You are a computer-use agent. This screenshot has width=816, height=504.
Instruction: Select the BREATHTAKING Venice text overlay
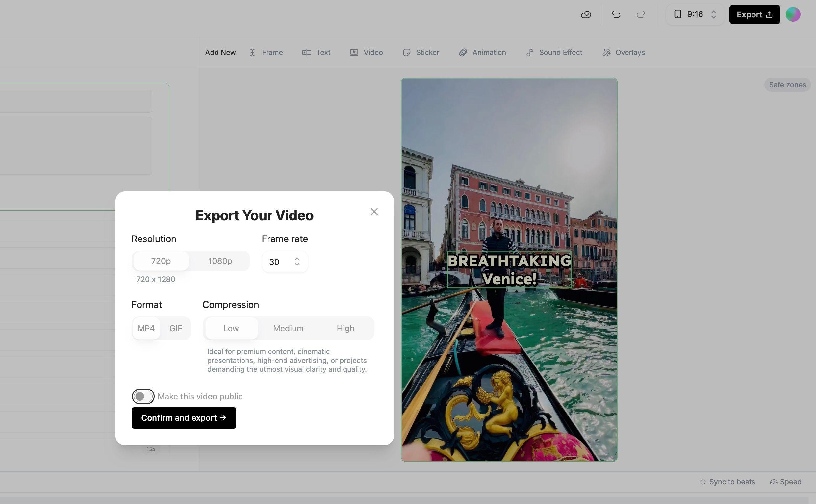509,270
